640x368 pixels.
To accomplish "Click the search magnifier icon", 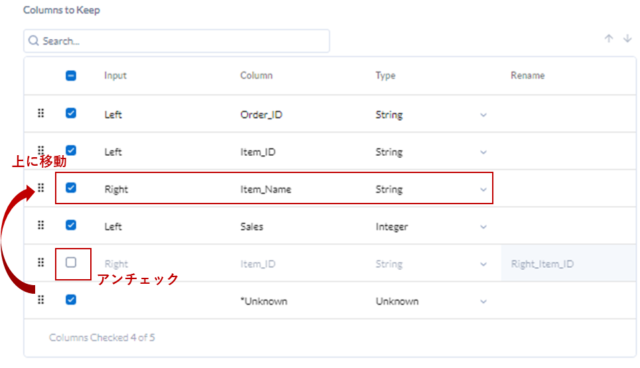I will [x=34, y=41].
